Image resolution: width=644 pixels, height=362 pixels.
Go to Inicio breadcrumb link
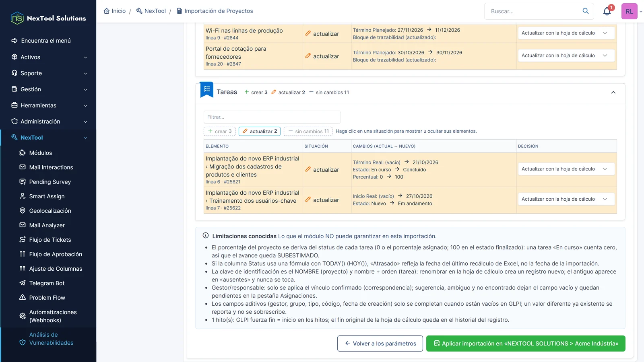coord(115,11)
